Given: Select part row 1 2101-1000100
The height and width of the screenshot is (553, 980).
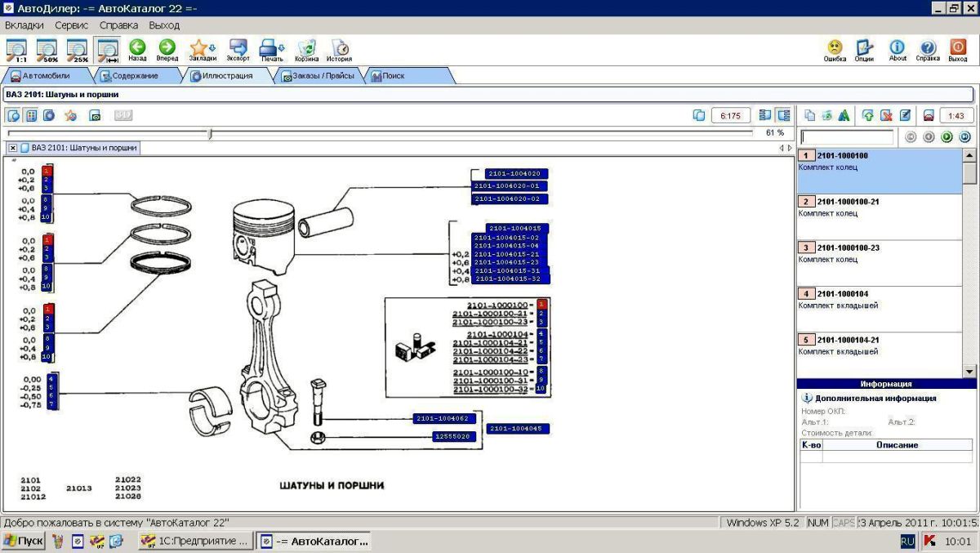Looking at the screenshot, I should click(880, 171).
